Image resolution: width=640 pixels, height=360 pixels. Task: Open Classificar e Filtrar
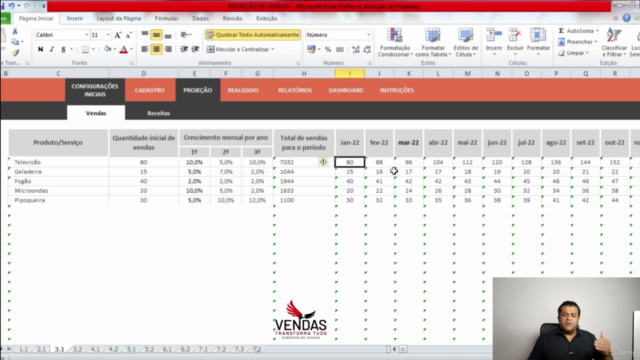pyautogui.click(x=614, y=43)
